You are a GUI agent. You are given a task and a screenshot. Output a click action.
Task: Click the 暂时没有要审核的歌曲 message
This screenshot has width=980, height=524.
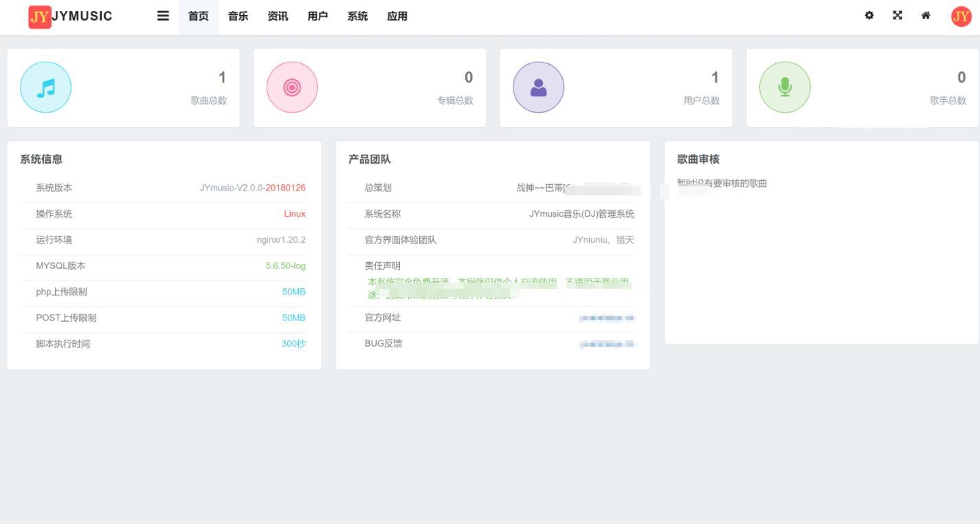coord(722,184)
